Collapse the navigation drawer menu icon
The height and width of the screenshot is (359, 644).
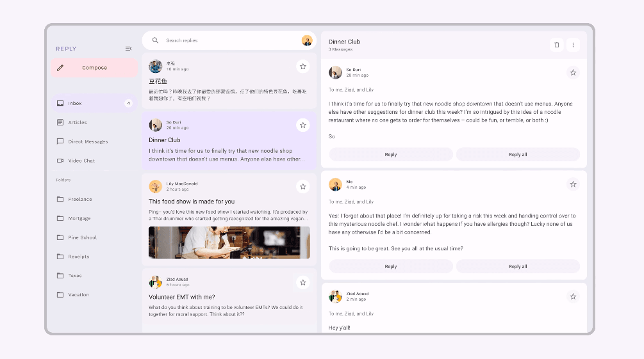coord(128,49)
